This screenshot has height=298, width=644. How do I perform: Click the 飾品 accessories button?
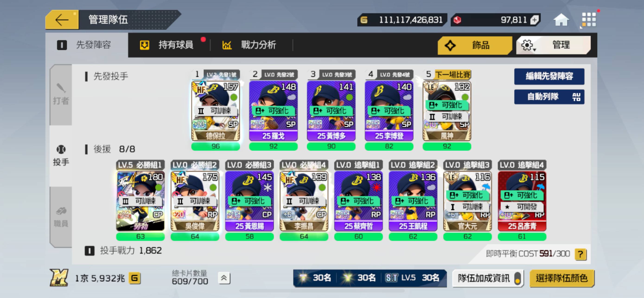[475, 45]
